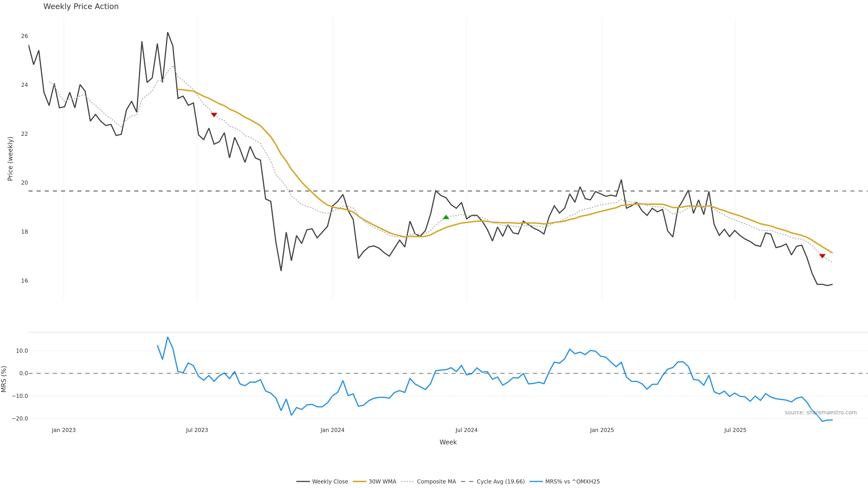
Task: Click the sharemaestro.com source text
Action: pos(821,413)
